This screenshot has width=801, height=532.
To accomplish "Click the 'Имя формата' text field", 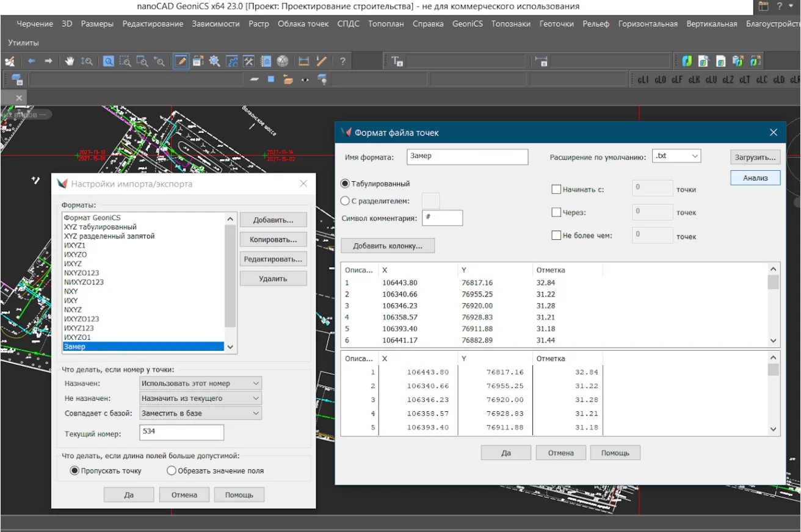I will coord(467,157).
